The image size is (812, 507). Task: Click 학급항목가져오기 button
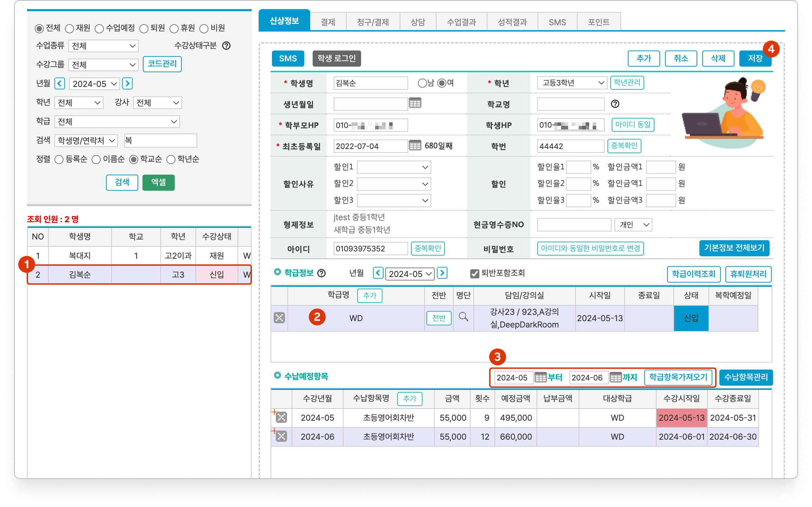[x=678, y=377]
